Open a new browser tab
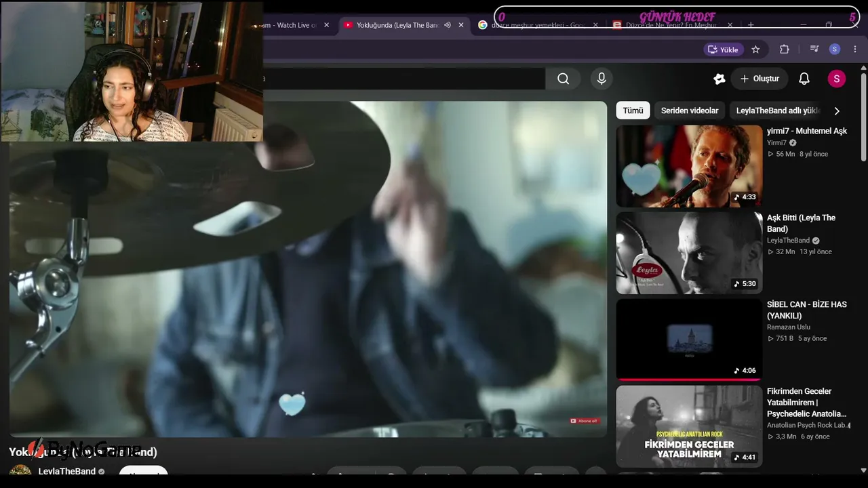This screenshot has height=488, width=868. [751, 25]
